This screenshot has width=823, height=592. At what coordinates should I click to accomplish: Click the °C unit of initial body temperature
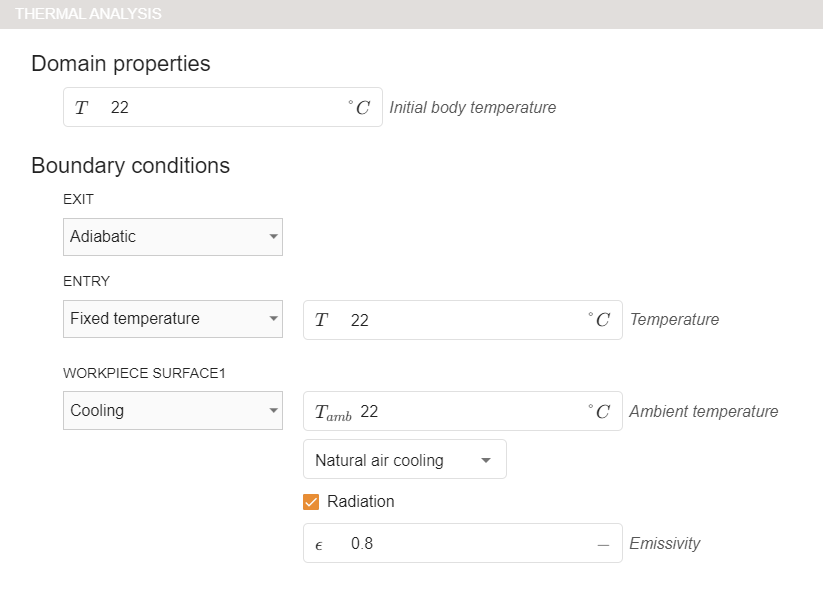[359, 108]
